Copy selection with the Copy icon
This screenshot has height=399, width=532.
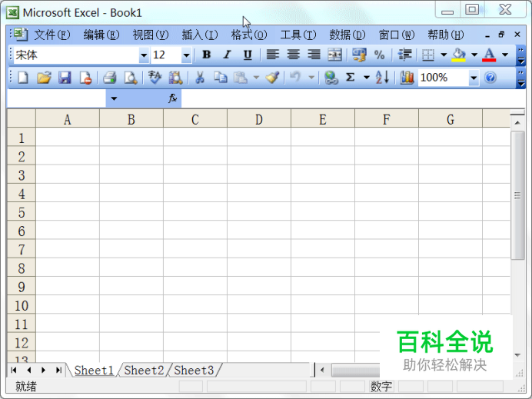(x=221, y=78)
